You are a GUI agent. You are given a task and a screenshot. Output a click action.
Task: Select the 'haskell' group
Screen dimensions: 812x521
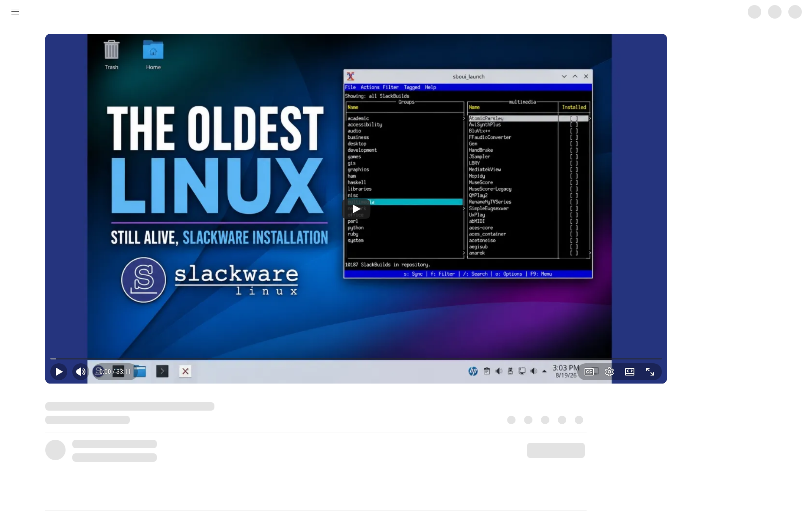(357, 183)
